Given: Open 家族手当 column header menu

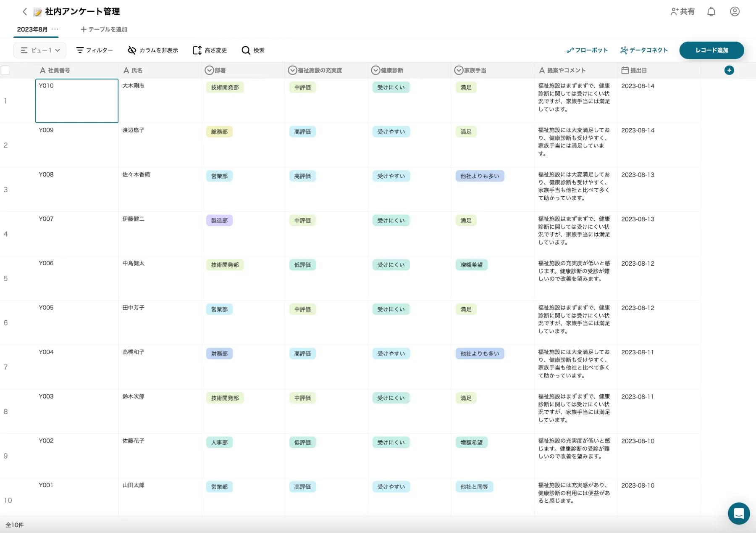Looking at the screenshot, I should [x=459, y=71].
